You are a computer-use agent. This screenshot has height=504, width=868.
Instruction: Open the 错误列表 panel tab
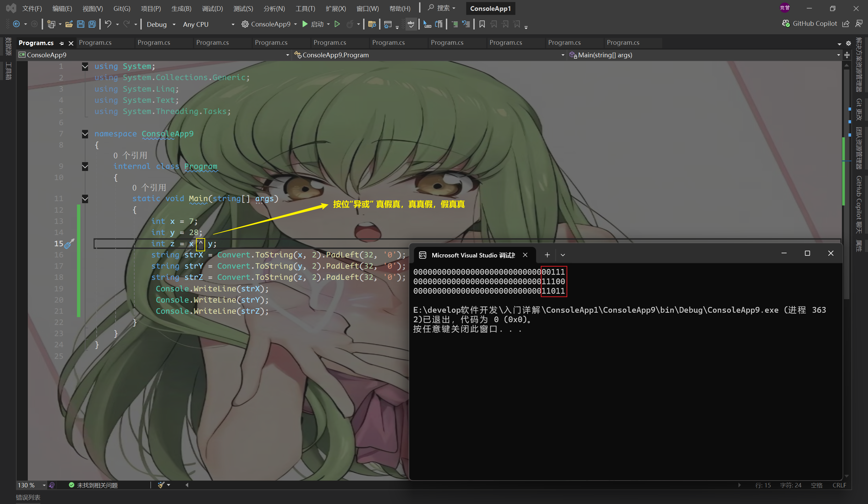[x=28, y=497]
